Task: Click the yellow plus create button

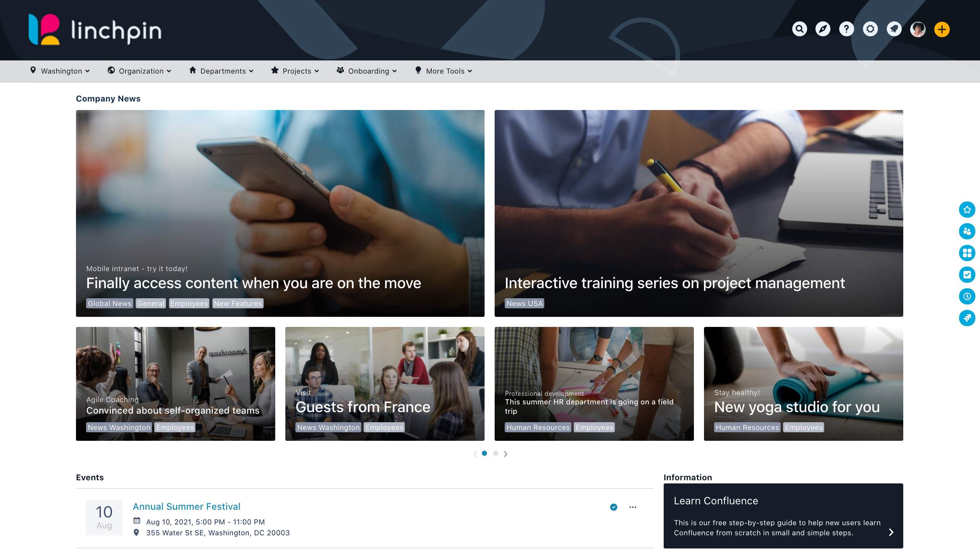Action: click(x=942, y=29)
